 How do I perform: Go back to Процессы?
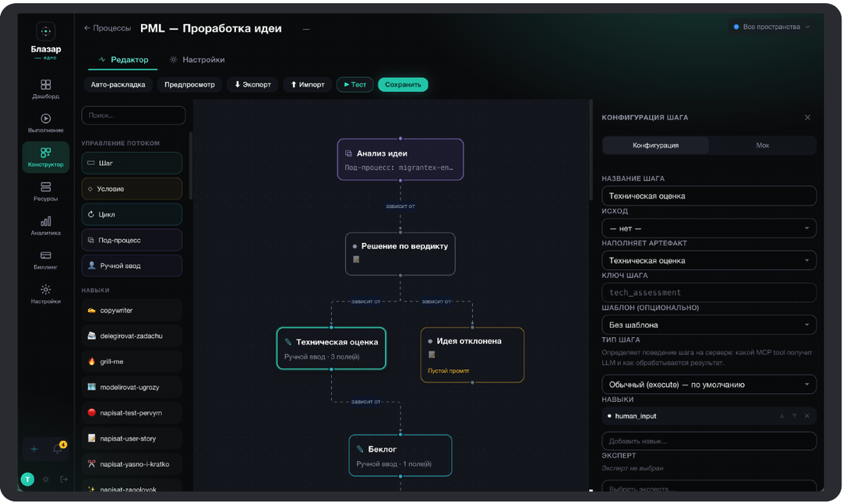pos(108,28)
